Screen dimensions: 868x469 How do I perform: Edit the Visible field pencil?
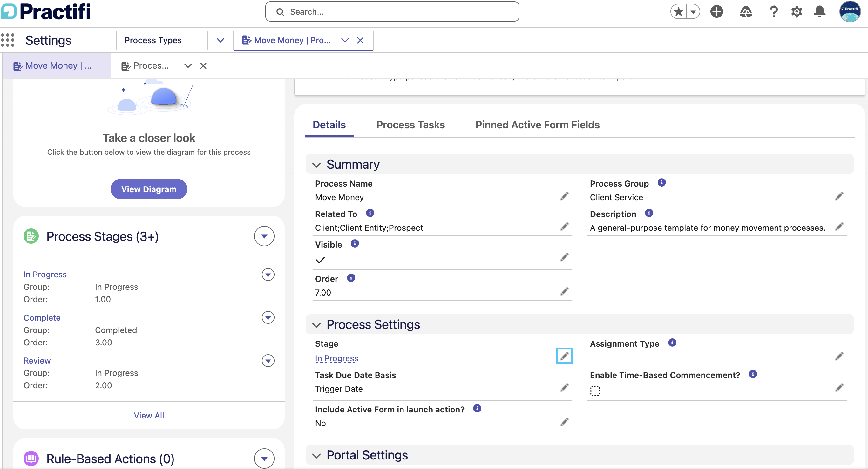564,257
